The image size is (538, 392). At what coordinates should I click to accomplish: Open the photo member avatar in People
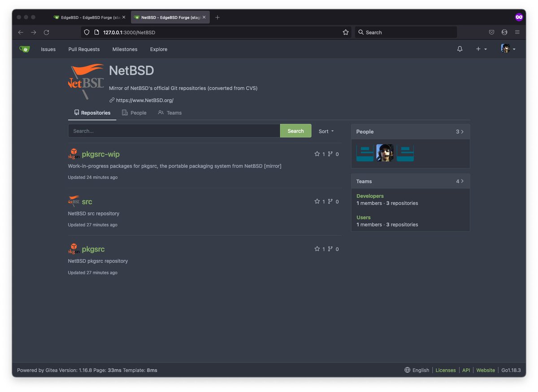click(x=385, y=153)
